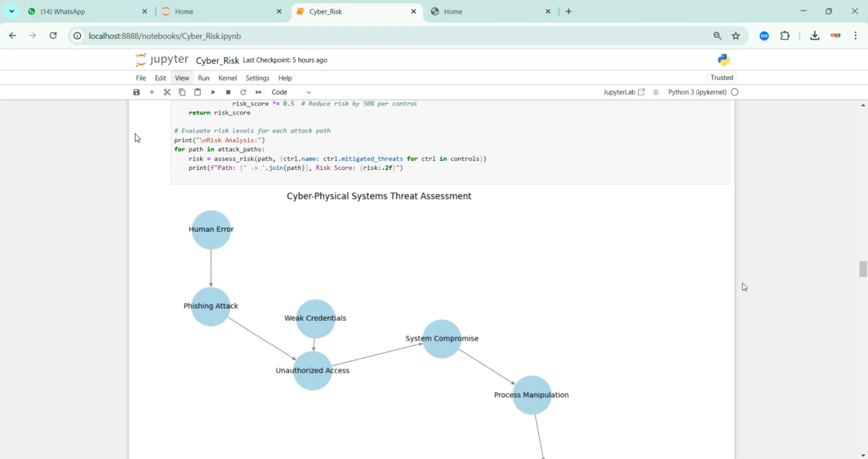The image size is (868, 459).
Task: Paste cell using the clipboard icon
Action: [x=197, y=92]
